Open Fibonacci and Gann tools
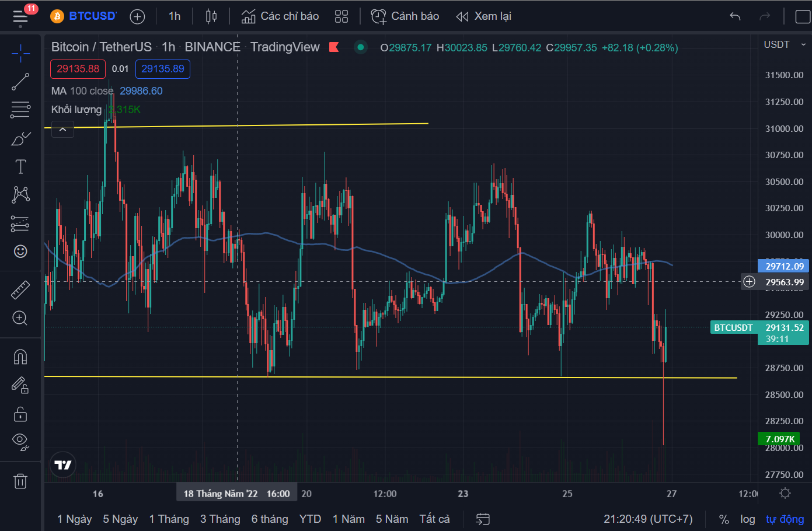Viewport: 812px width, 531px height. [x=20, y=110]
